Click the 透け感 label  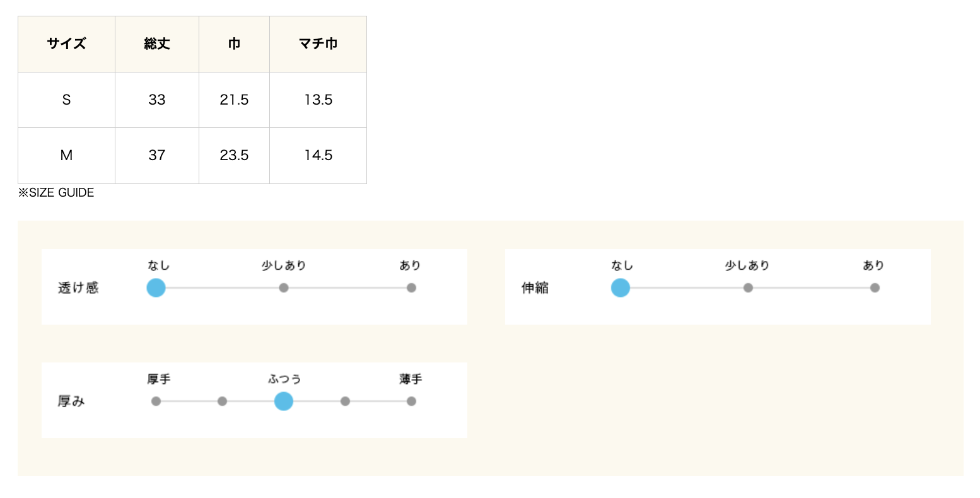[78, 288]
